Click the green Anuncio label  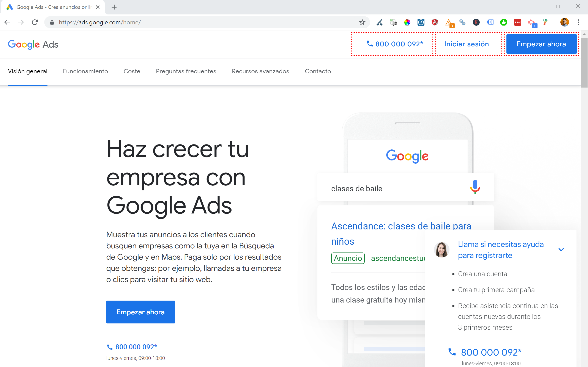348,258
